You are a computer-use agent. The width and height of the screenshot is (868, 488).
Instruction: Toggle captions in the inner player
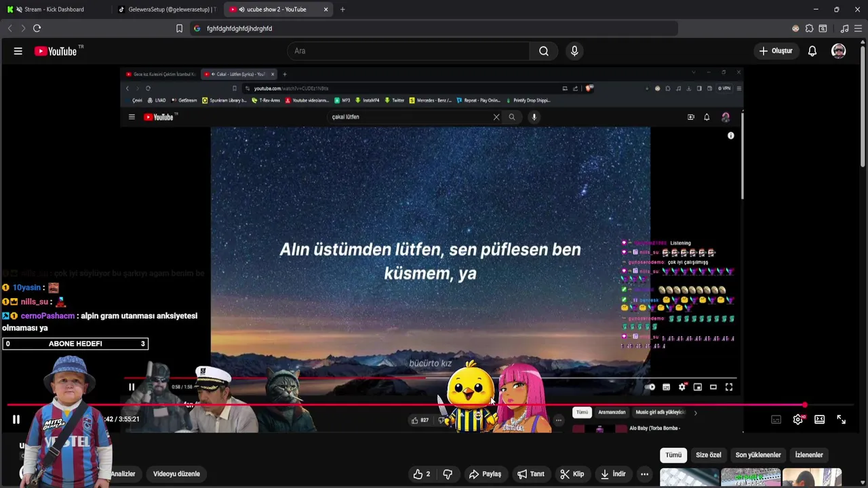point(666,387)
